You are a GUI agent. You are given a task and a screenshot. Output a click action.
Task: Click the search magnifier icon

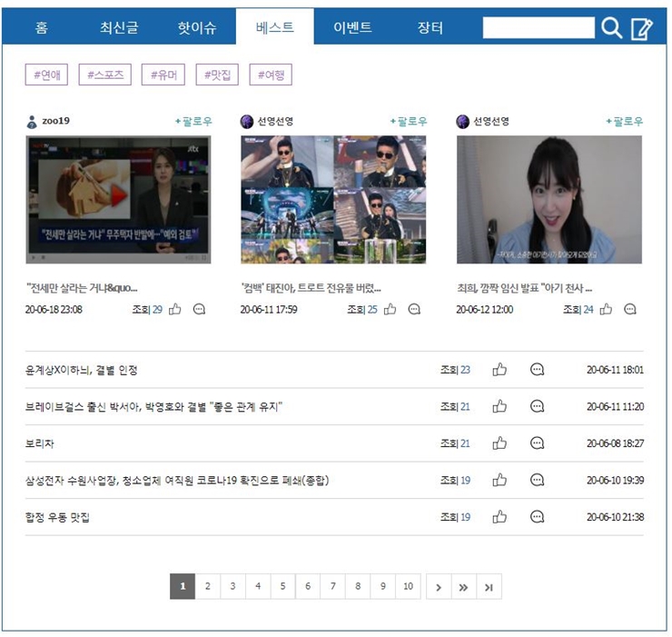coord(612,28)
